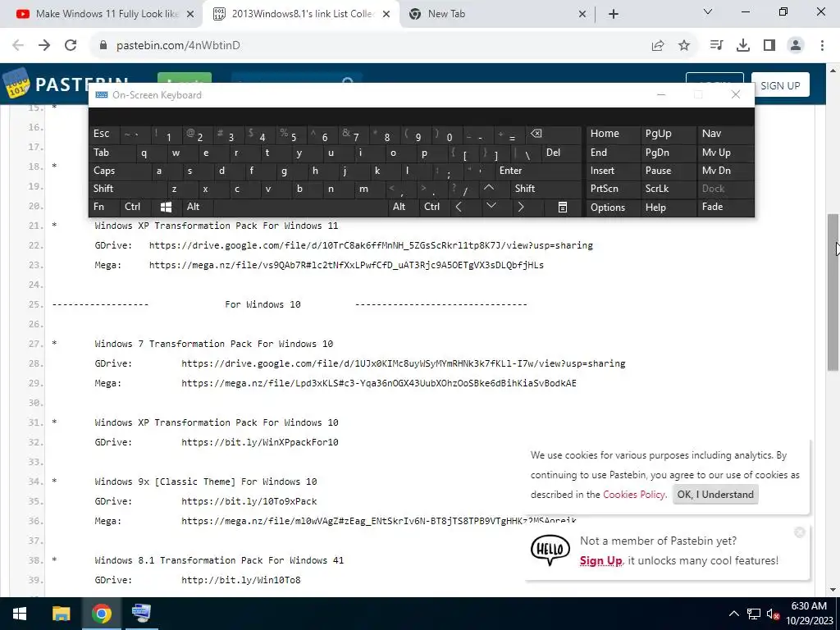Click the Home key on keyboard
Screen dimensions: 840x630
pyautogui.click(x=613, y=134)
